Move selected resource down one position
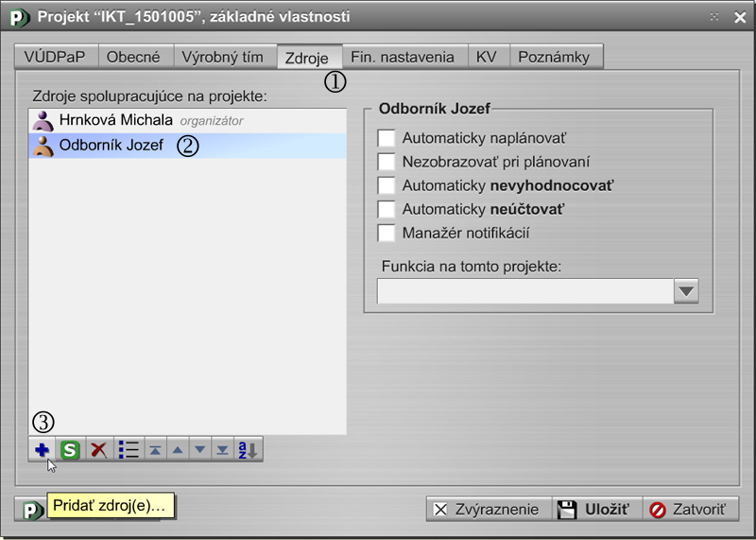Viewport: 756px width, 540px height. point(199,450)
